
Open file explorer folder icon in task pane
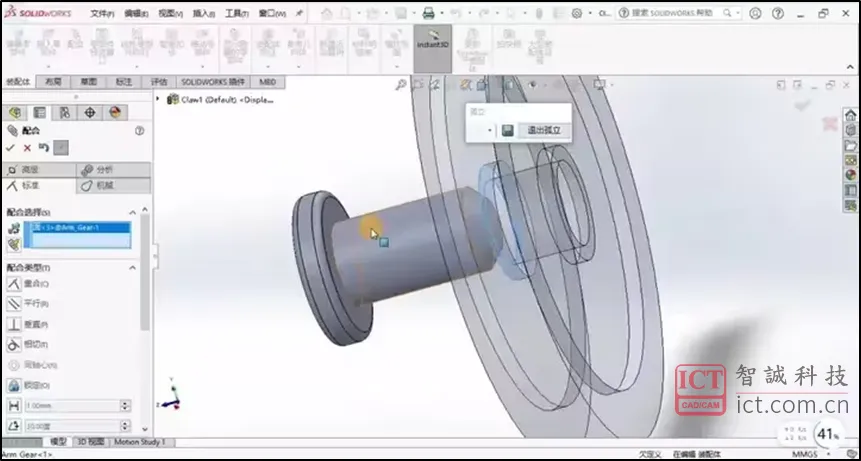[x=851, y=145]
